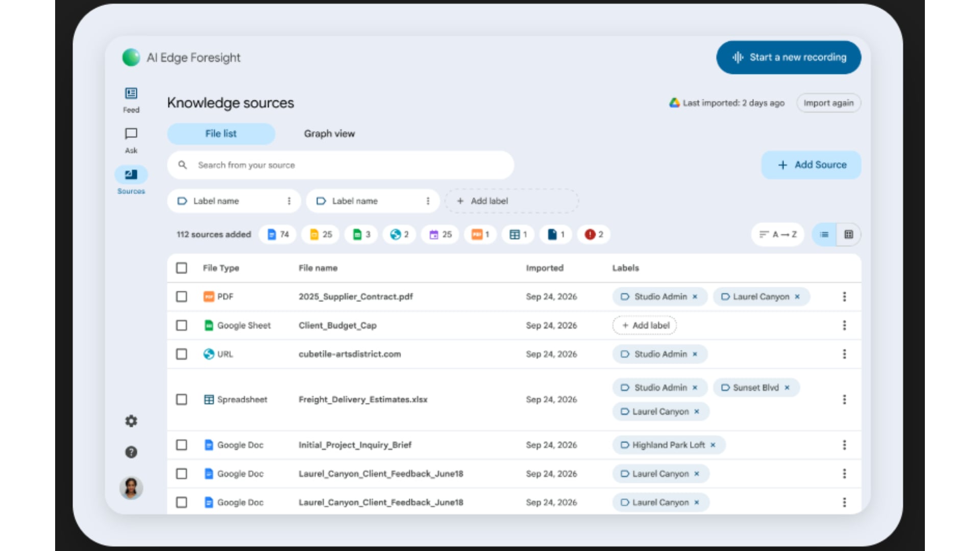
Task: Open file Freight_Delivery_Estimates.xlsx
Action: point(363,399)
